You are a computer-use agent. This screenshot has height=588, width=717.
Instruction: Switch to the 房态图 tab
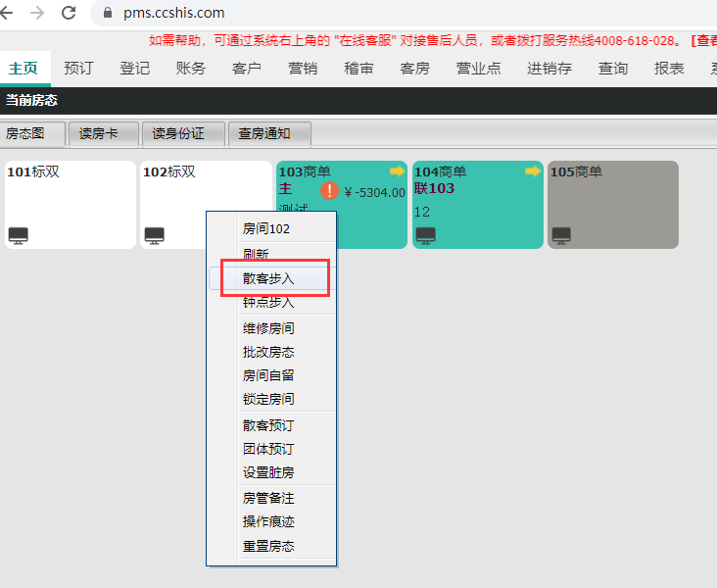pos(32,133)
